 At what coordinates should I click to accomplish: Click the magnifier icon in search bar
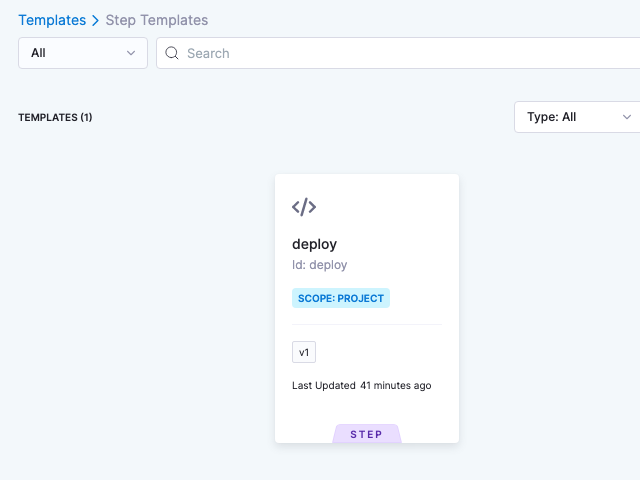coord(172,53)
